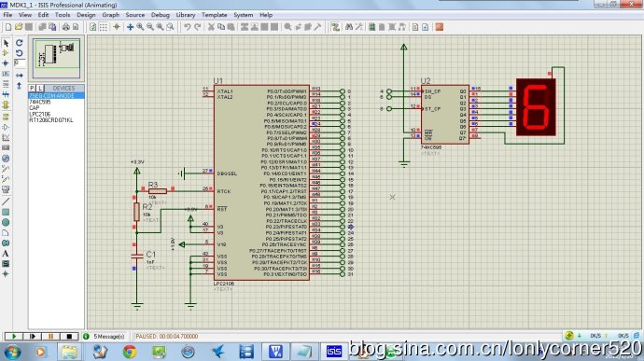Click the Copy to clipboard icon
This screenshot has width=644, height=361.
pyautogui.click(x=221, y=27)
